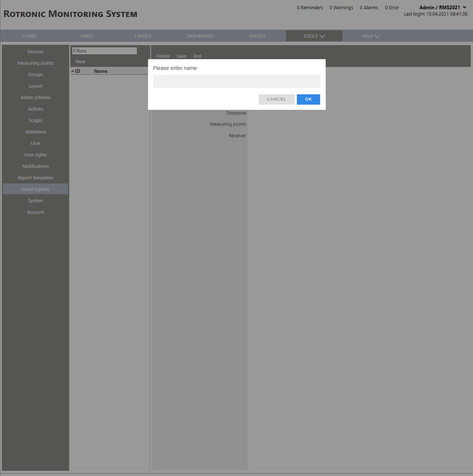Open Account in the sidebar

tap(36, 212)
